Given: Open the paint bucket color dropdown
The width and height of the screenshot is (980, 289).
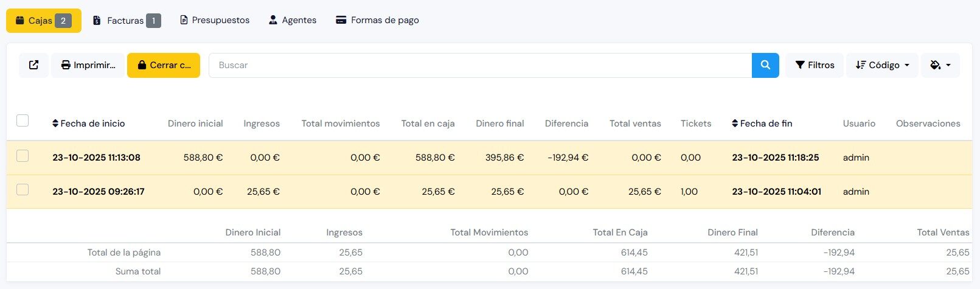Looking at the screenshot, I should pyautogui.click(x=940, y=65).
